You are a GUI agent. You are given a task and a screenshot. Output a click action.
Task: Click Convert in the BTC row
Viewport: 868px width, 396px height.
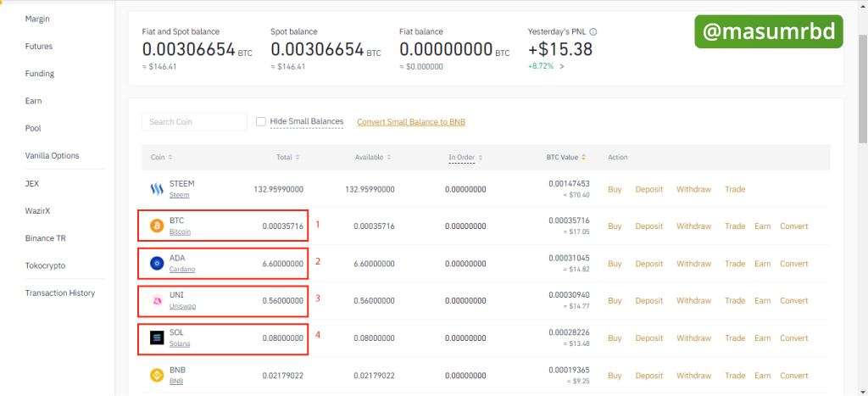click(793, 226)
